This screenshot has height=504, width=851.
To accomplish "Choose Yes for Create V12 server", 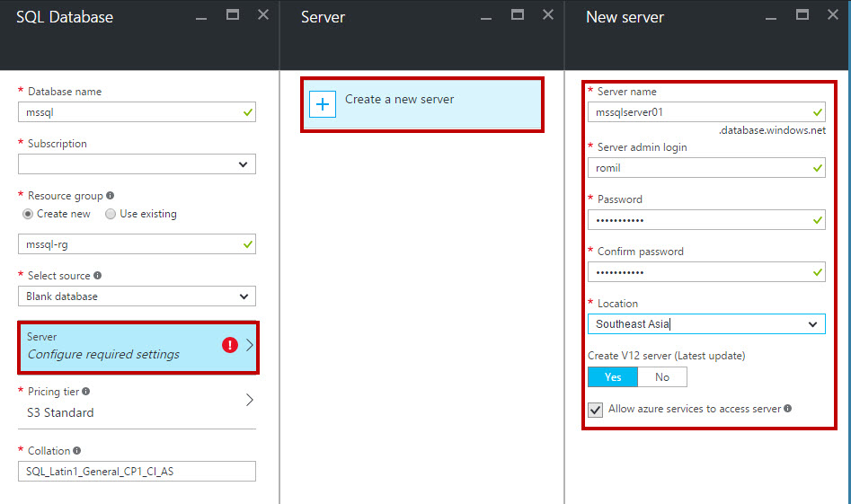I will (x=613, y=377).
